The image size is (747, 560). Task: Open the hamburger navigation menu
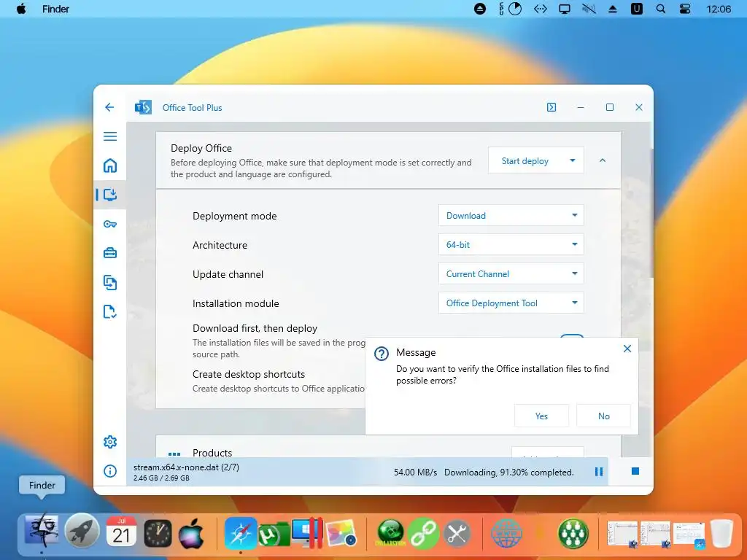pyautogui.click(x=110, y=136)
